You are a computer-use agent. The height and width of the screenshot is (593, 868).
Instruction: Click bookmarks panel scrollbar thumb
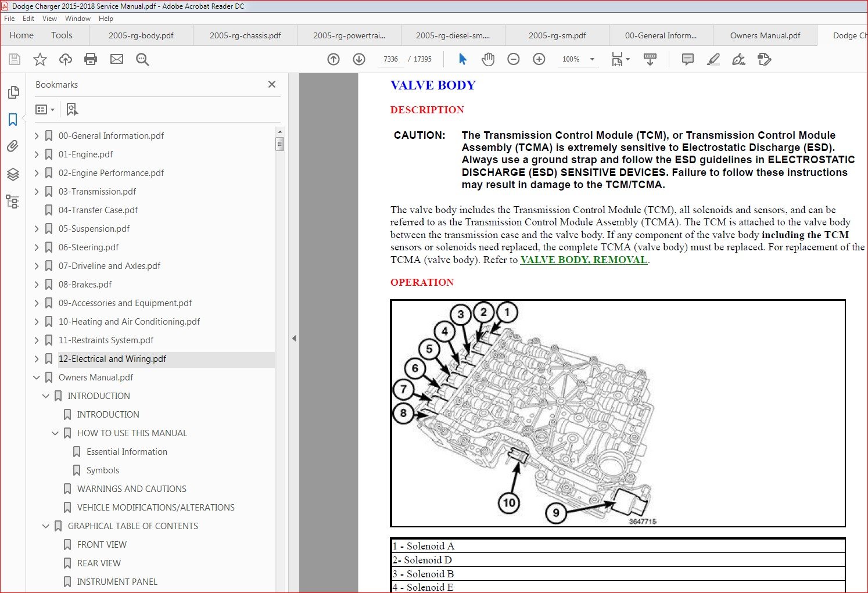pyautogui.click(x=279, y=143)
